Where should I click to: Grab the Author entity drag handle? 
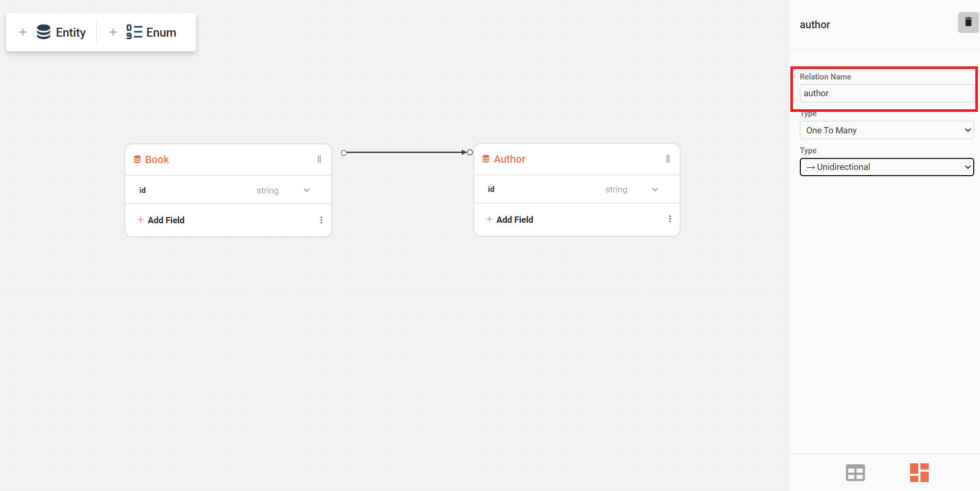[668, 159]
